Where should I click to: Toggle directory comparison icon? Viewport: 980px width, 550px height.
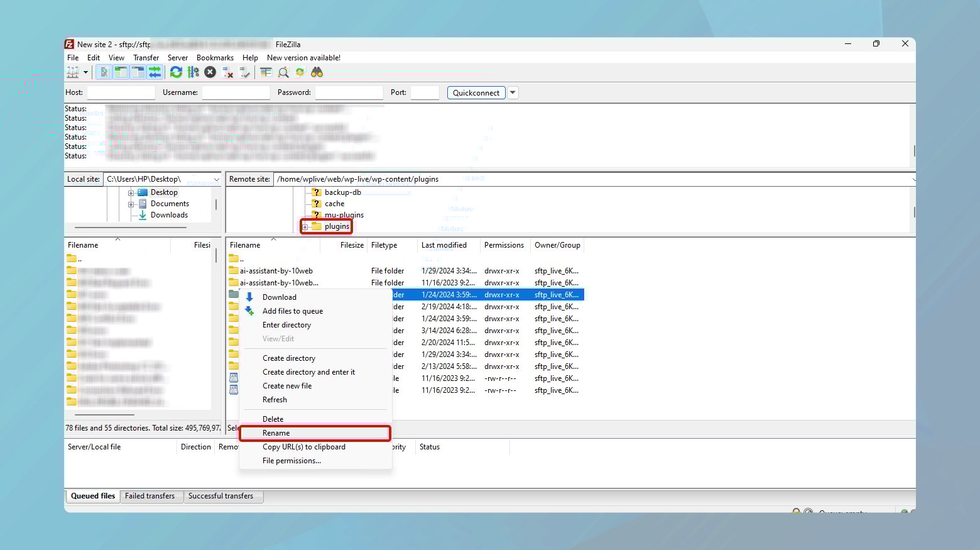(283, 72)
